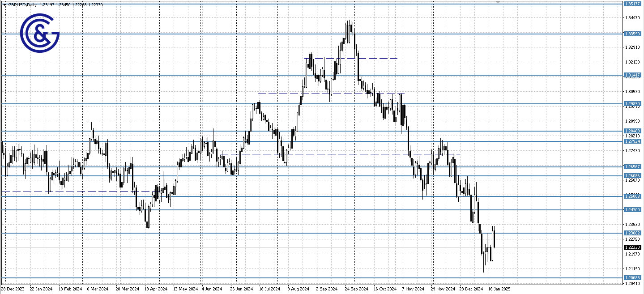Image resolution: width=644 pixels, height=294 pixels.
Task: Select the dashed line crossing 1.27430
Action: click(313, 154)
